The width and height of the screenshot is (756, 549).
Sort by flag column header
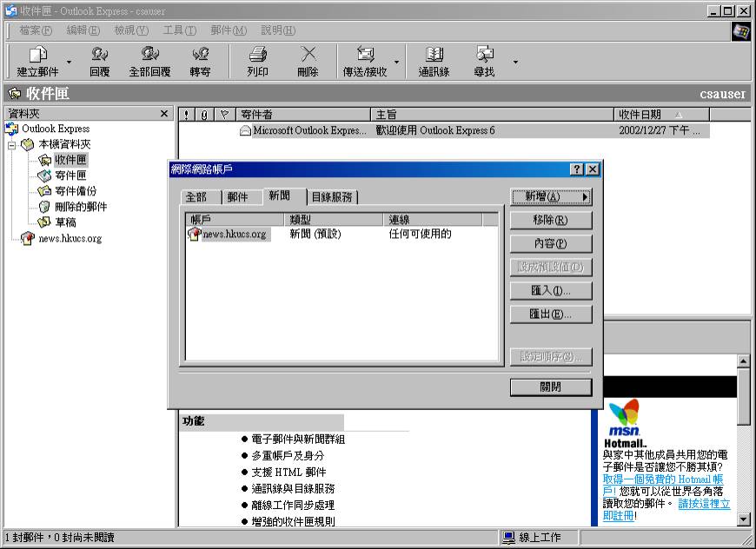click(224, 115)
